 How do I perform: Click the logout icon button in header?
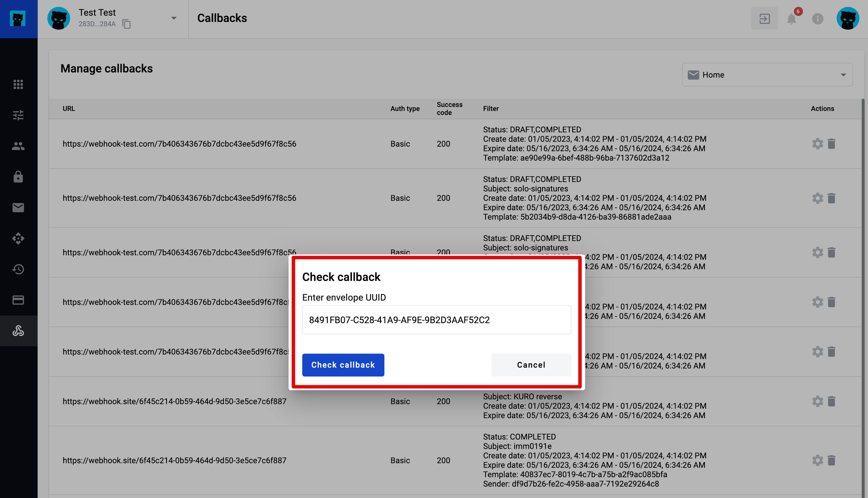[764, 18]
